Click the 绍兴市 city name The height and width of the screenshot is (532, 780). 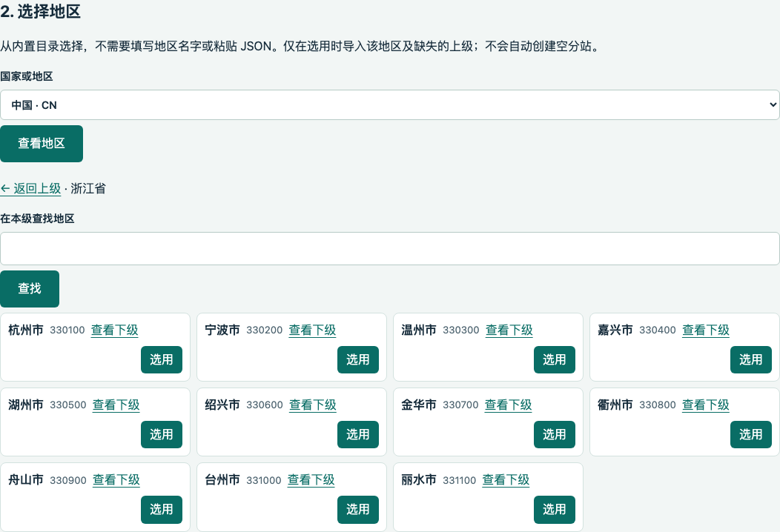point(222,405)
